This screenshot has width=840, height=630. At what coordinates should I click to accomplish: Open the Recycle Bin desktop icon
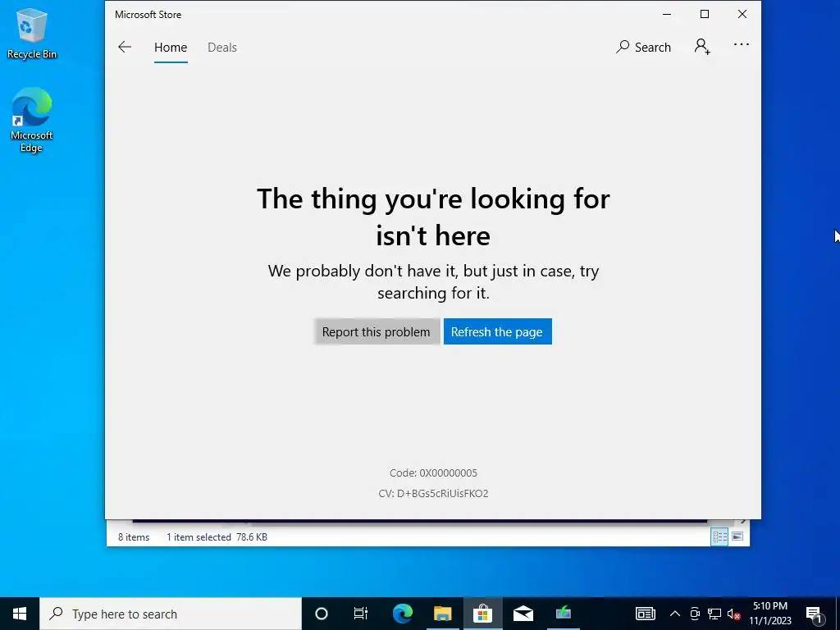pyautogui.click(x=32, y=34)
